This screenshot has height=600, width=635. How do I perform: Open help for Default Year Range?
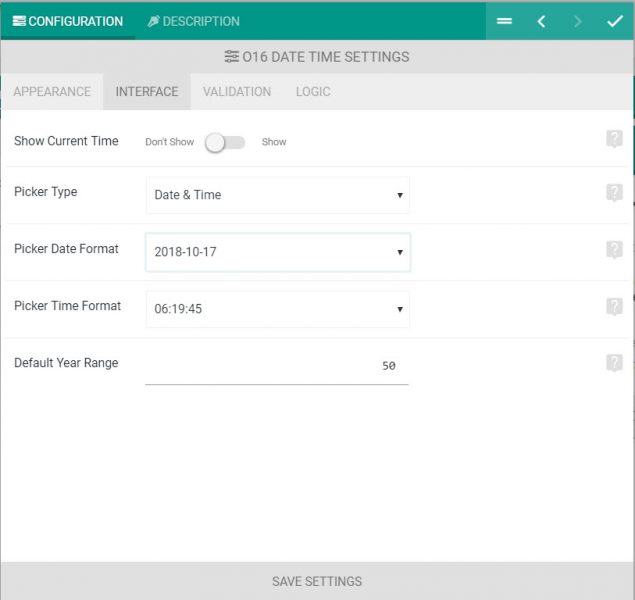614,363
